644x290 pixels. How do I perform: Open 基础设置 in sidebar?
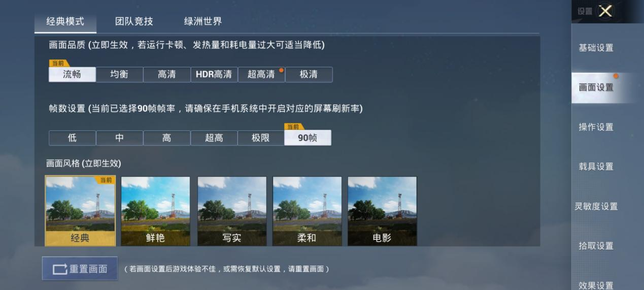coord(596,48)
